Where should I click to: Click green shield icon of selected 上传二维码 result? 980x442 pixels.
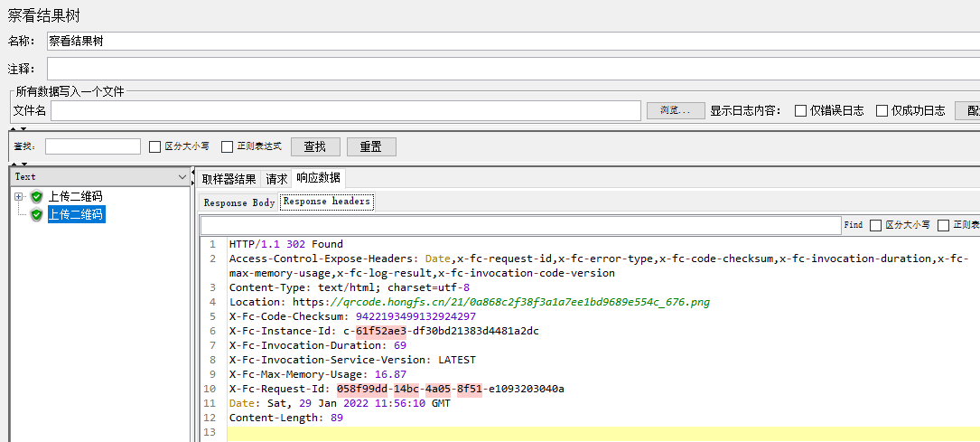[x=37, y=214]
